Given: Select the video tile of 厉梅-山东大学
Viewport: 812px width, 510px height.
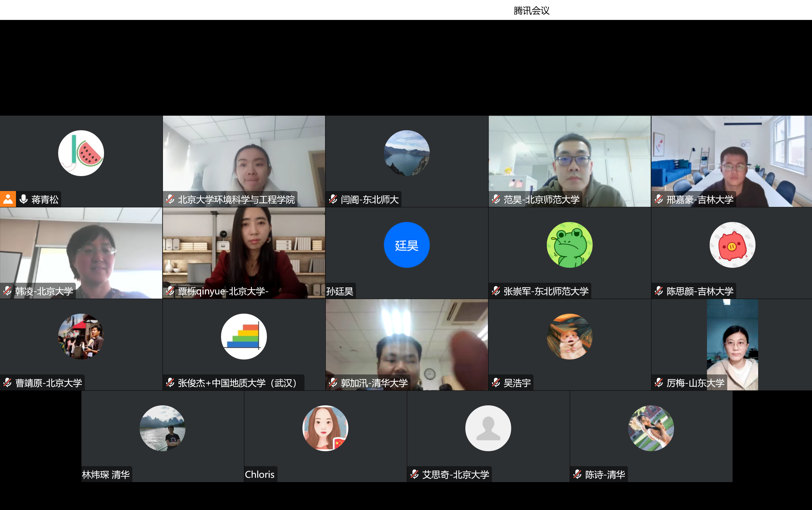Looking at the screenshot, I should point(733,345).
